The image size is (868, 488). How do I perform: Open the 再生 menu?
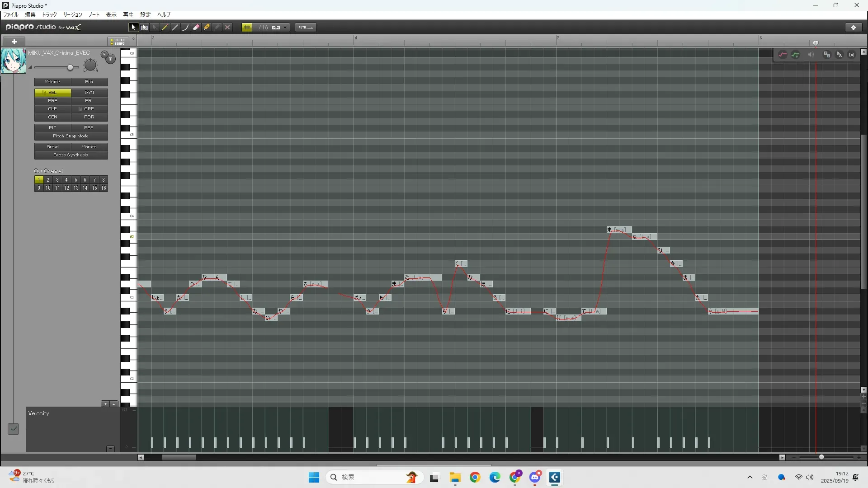click(128, 15)
